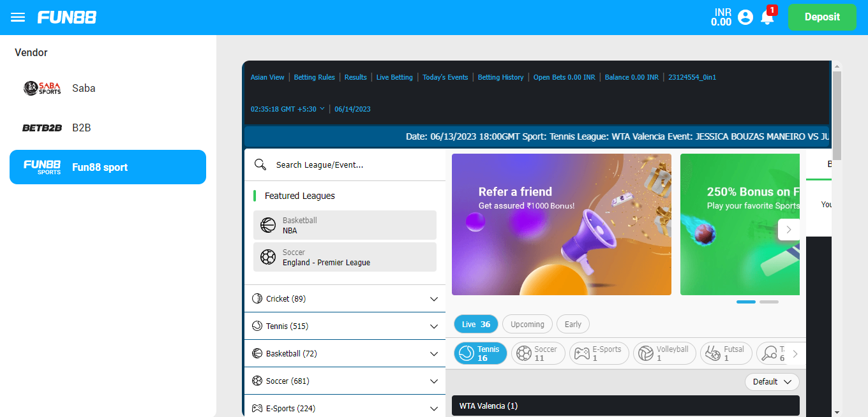
Task: Click the Deposit button
Action: [822, 17]
